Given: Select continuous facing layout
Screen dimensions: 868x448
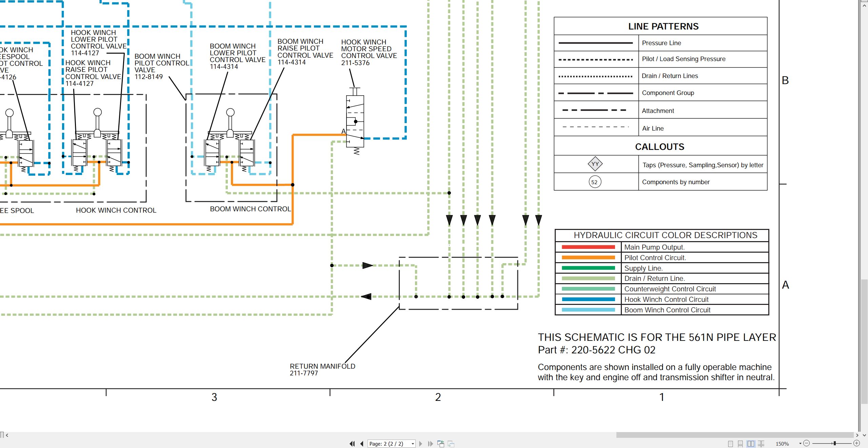Looking at the screenshot, I should (x=761, y=444).
